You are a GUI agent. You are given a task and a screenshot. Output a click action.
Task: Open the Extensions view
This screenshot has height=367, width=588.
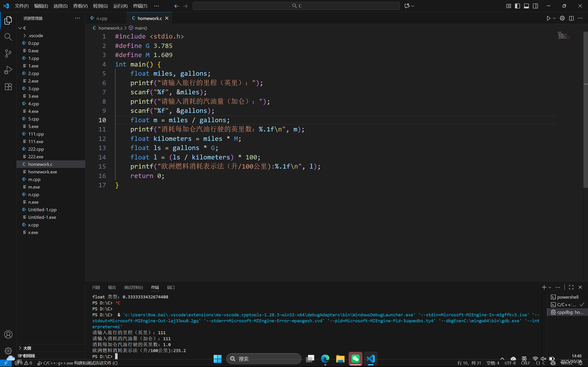(8, 87)
